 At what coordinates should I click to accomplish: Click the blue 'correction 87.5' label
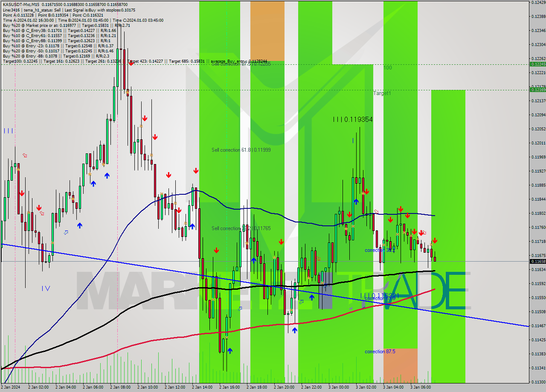coord(380,352)
